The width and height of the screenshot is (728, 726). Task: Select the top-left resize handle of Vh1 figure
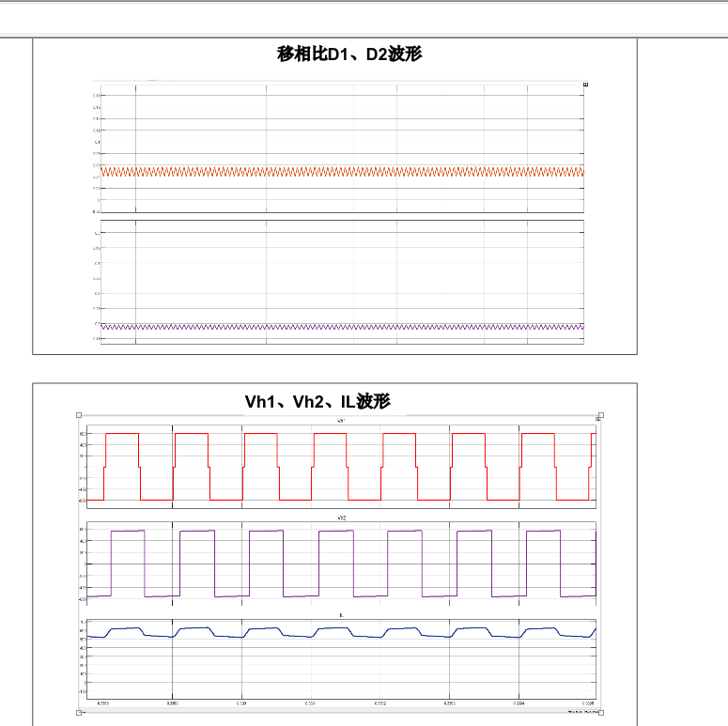click(79, 414)
